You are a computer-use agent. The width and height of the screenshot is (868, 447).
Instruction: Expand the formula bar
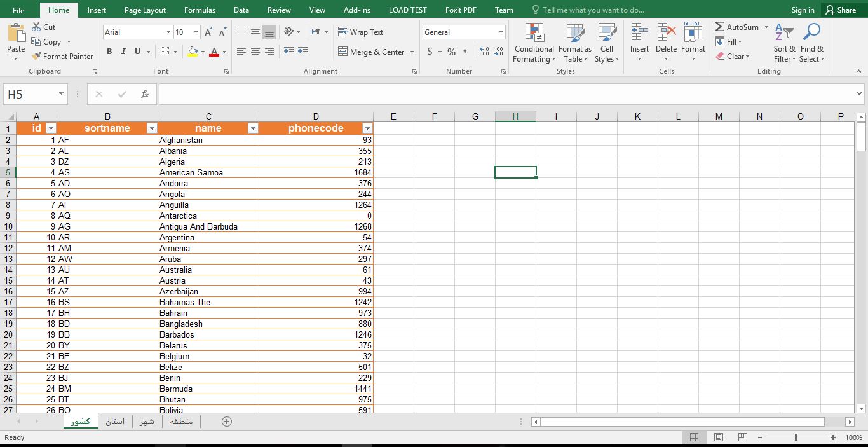(859, 94)
